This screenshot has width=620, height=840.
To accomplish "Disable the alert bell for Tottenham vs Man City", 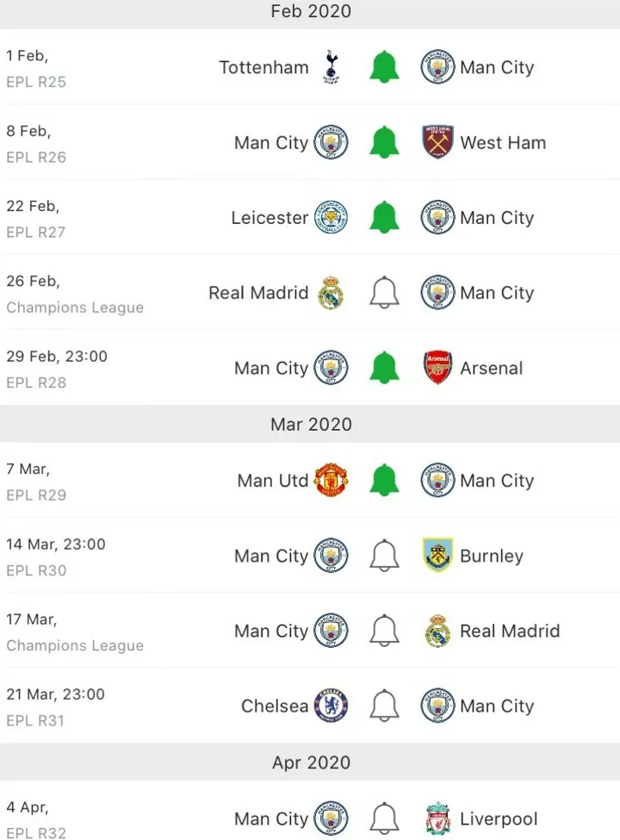I will coord(384,67).
